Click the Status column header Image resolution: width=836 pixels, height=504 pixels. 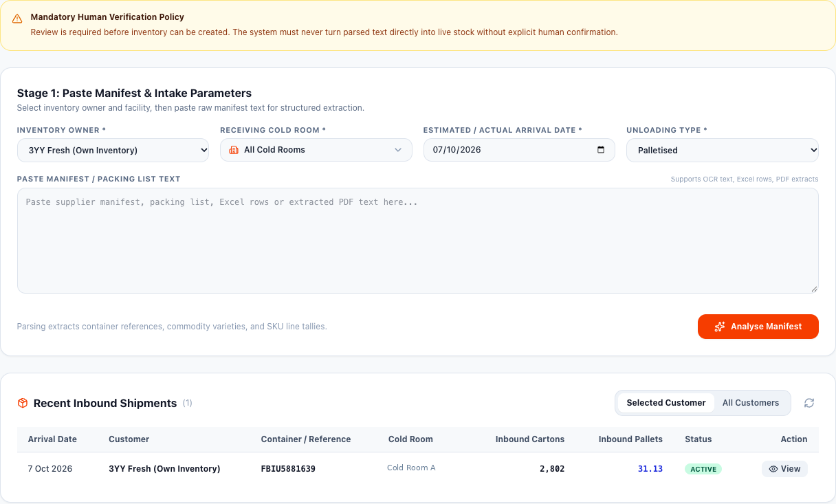[x=698, y=439]
